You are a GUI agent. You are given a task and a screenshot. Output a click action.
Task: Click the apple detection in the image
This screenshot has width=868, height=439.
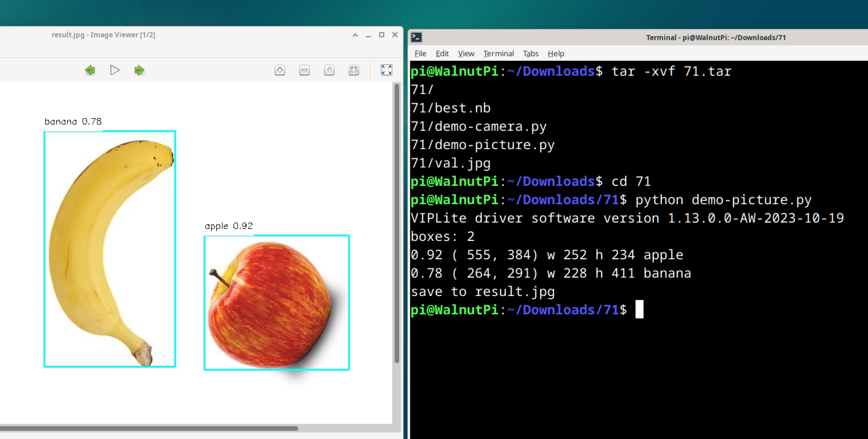276,302
